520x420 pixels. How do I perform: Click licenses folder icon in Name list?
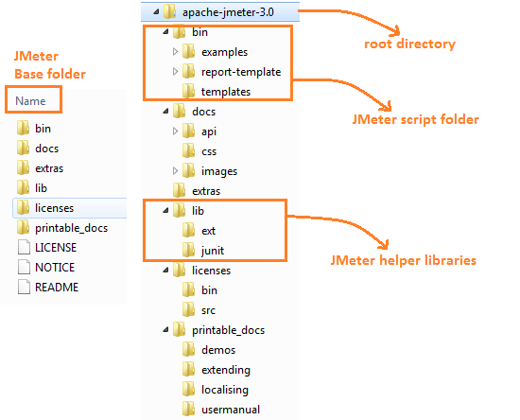[x=24, y=208]
